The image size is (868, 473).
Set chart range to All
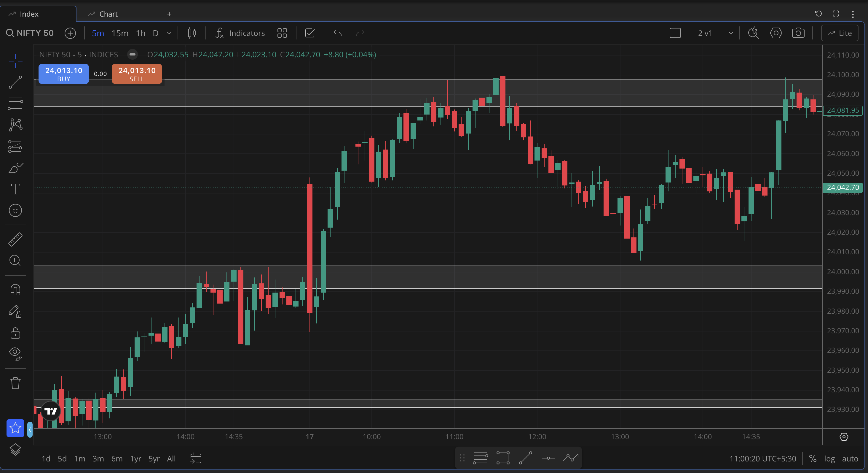[171, 458]
